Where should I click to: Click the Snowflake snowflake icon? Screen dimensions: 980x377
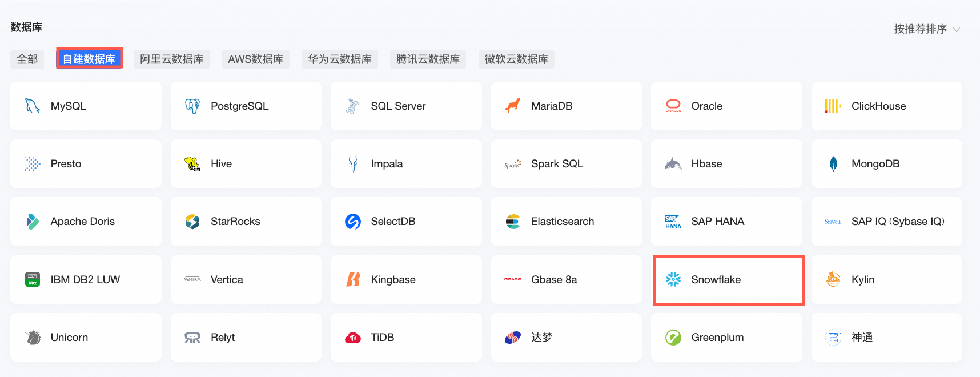point(673,279)
